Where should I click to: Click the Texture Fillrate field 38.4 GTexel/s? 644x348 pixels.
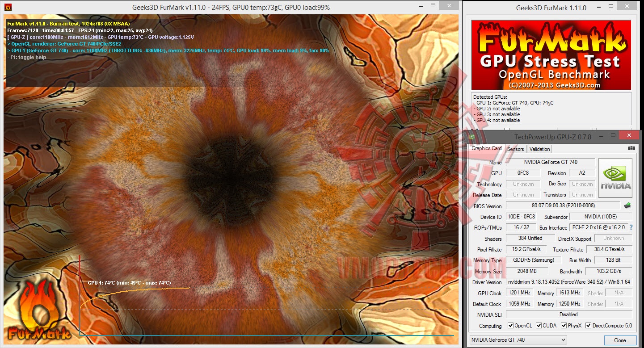coord(610,249)
